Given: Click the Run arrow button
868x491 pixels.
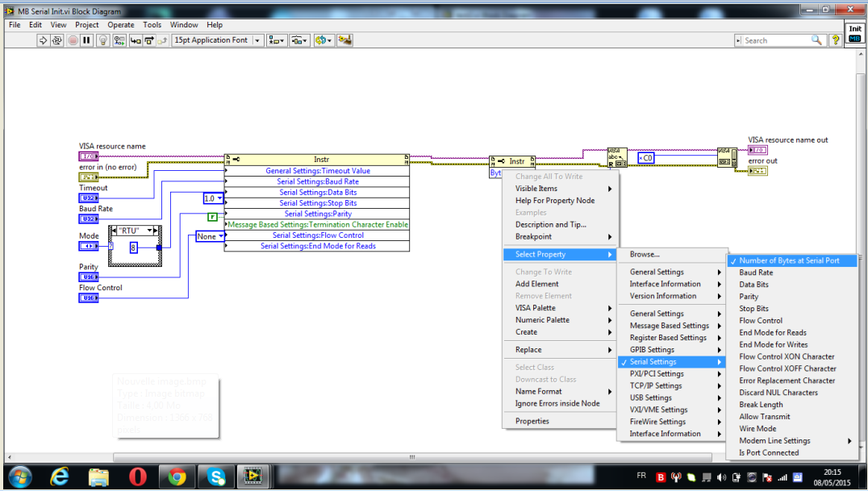Looking at the screenshot, I should (43, 40).
